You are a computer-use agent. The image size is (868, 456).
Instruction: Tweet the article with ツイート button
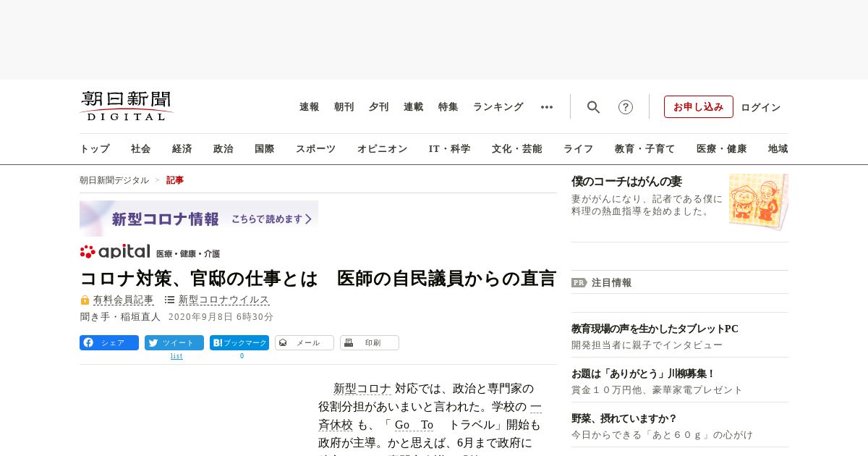click(x=174, y=343)
